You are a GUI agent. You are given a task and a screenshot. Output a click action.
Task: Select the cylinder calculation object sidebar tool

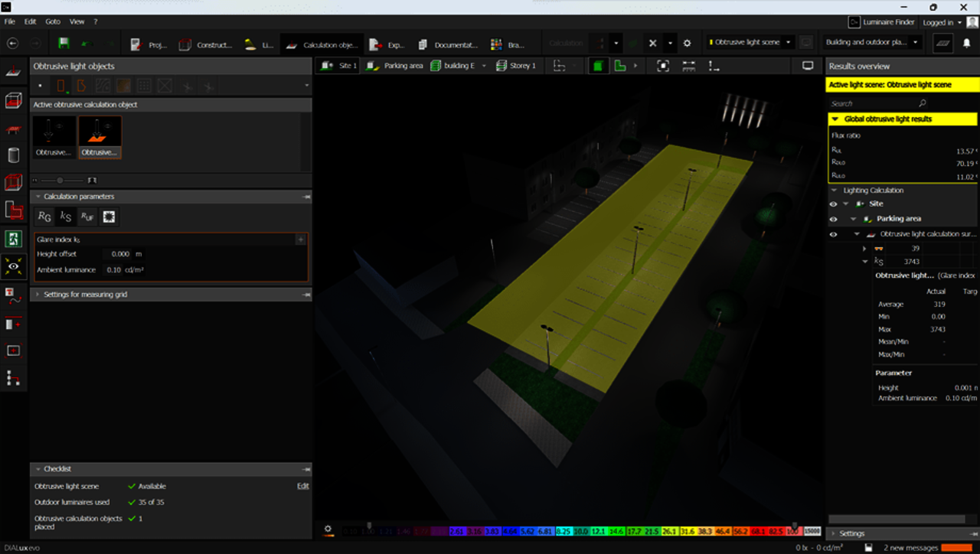(13, 155)
